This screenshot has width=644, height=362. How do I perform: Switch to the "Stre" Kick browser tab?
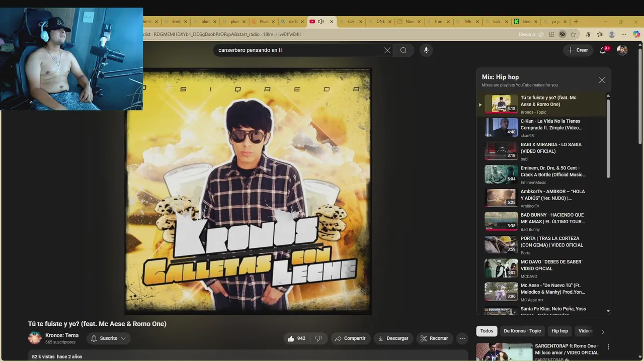coord(526,22)
